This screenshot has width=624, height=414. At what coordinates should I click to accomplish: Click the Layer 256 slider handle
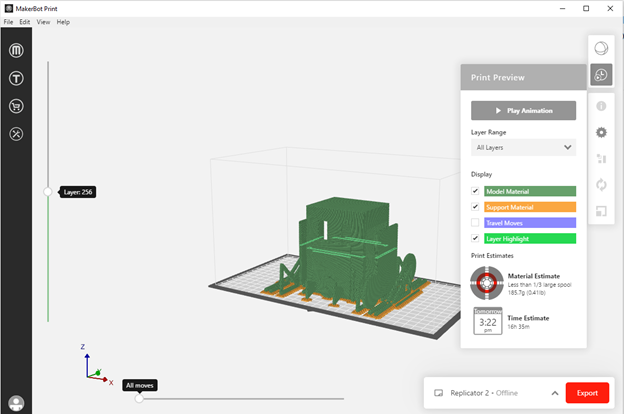click(48, 192)
